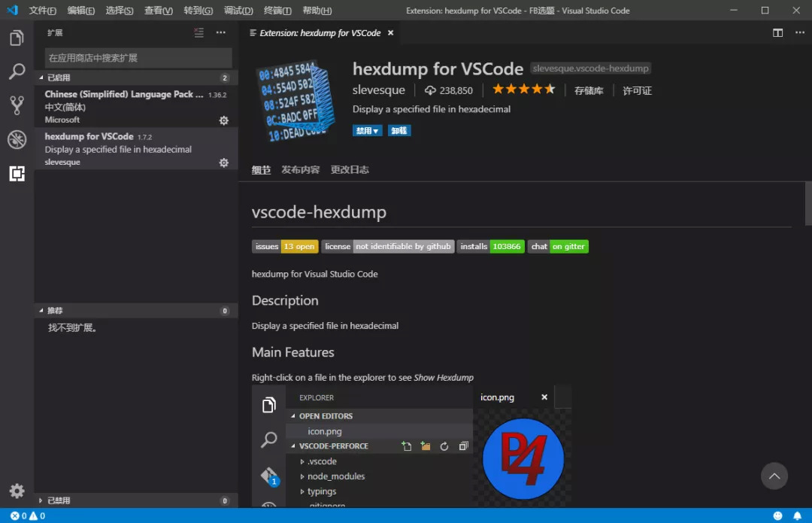Image resolution: width=812 pixels, height=523 pixels.
Task: Click the README explorer screenshot image
Action: point(412,445)
